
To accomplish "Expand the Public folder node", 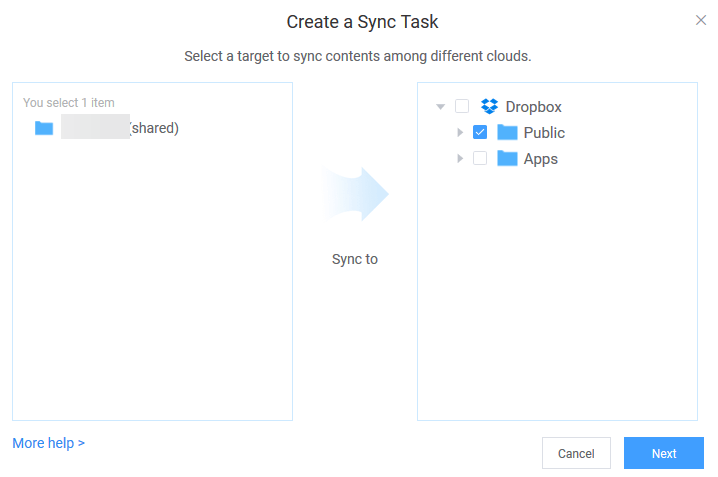I will pyautogui.click(x=460, y=133).
